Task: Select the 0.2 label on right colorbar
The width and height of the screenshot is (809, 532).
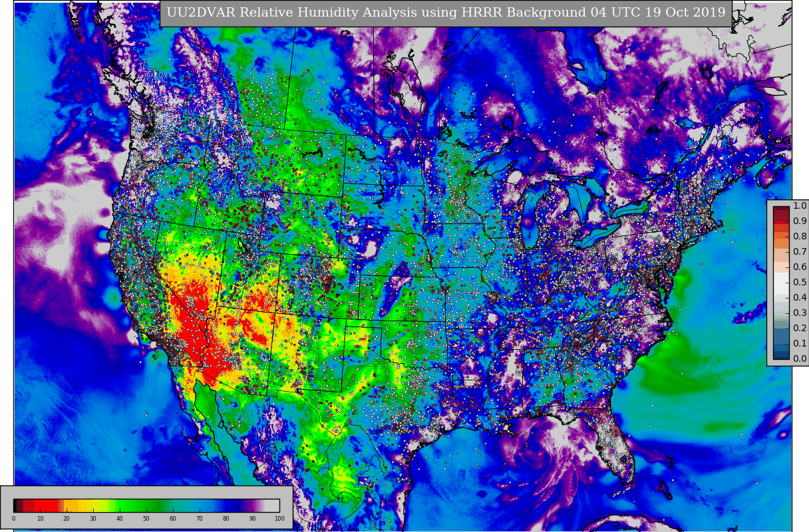Action: point(800,329)
